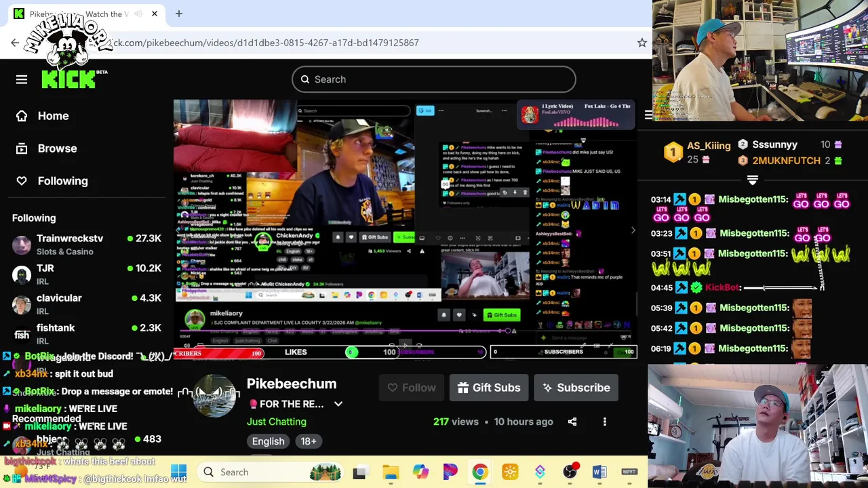Image resolution: width=868 pixels, height=488 pixels.
Task: Mute the tab via speaker icon
Action: click(138, 14)
